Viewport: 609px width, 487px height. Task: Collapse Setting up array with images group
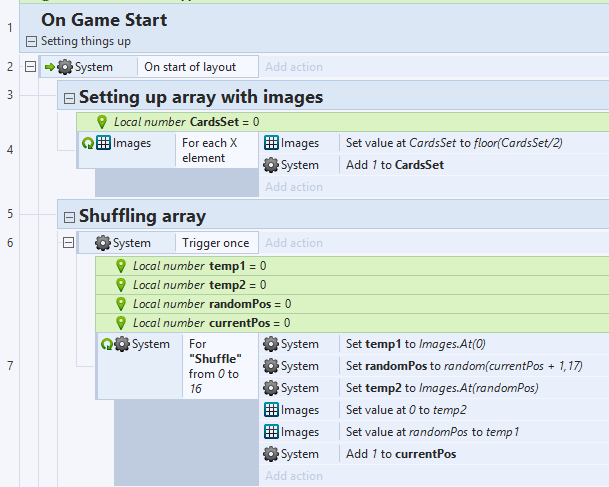[x=69, y=98]
